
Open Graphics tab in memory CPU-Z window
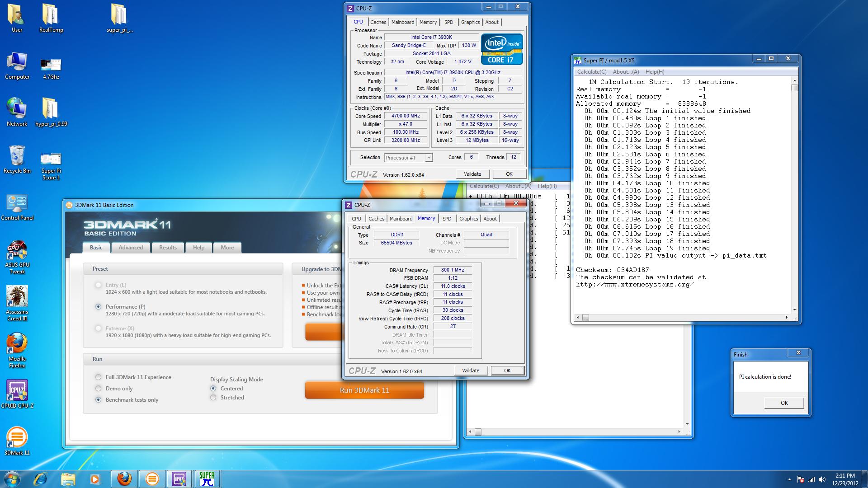468,219
